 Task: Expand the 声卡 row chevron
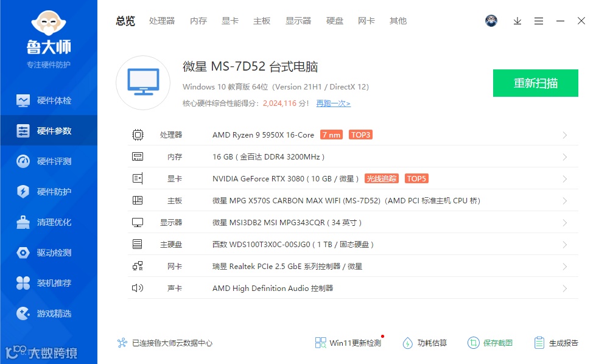[565, 289]
